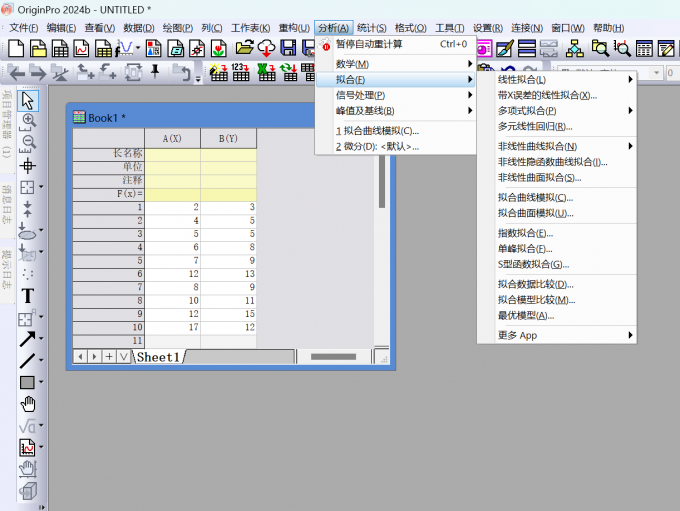Viewport: 680px width, 511px height.
Task: Save project using blue floppy disk
Action: coord(288,48)
